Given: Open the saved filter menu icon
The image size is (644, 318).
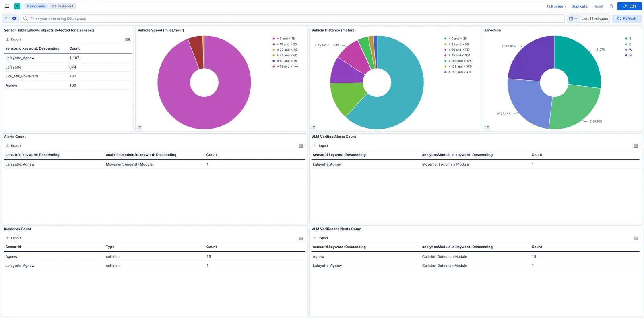Looking at the screenshot, I should click(x=6, y=19).
